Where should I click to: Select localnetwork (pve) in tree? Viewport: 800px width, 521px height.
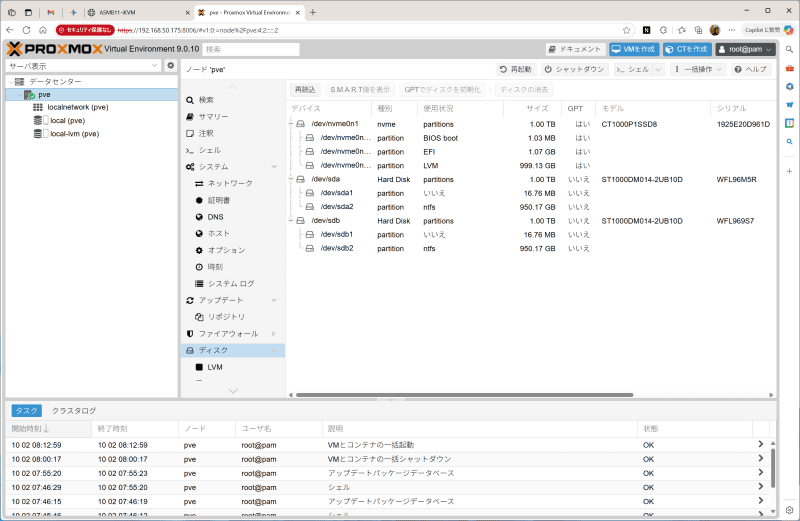78,107
